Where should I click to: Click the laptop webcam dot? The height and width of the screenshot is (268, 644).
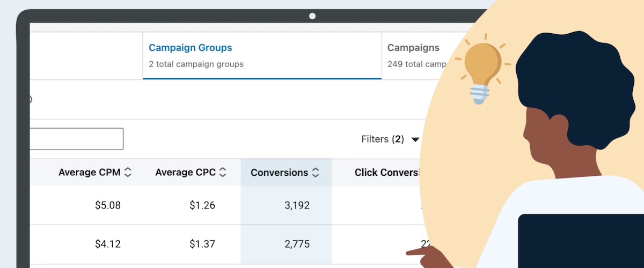point(312,16)
